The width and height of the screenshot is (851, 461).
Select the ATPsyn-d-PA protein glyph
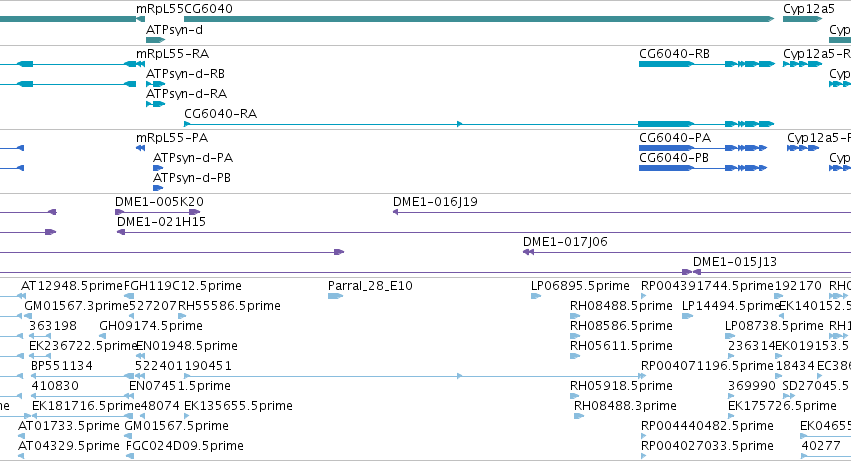click(x=158, y=168)
